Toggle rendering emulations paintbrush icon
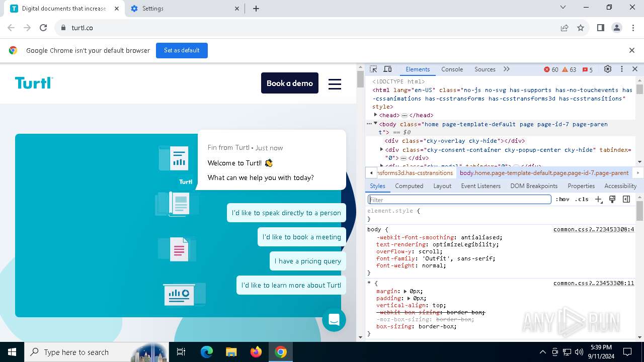 (612, 200)
